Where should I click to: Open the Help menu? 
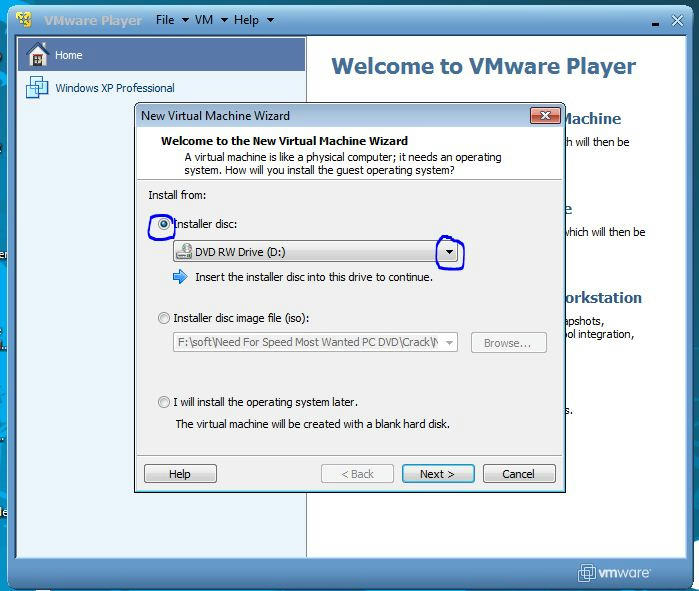tap(254, 20)
